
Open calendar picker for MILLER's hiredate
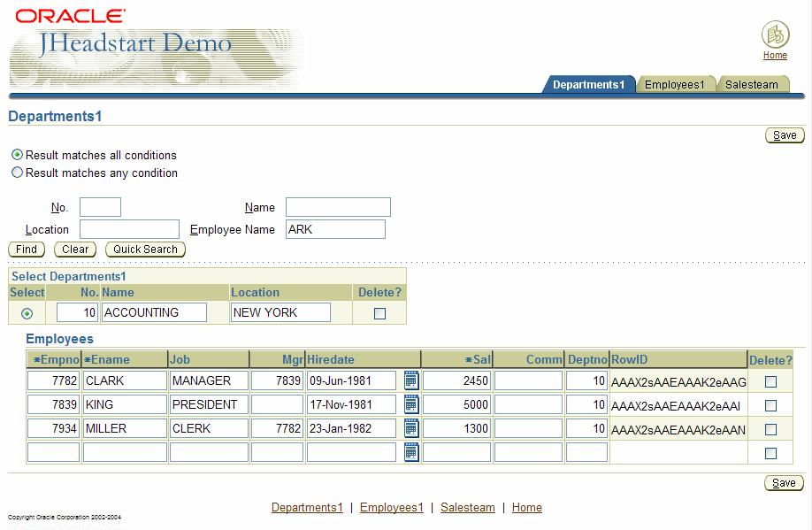click(411, 428)
